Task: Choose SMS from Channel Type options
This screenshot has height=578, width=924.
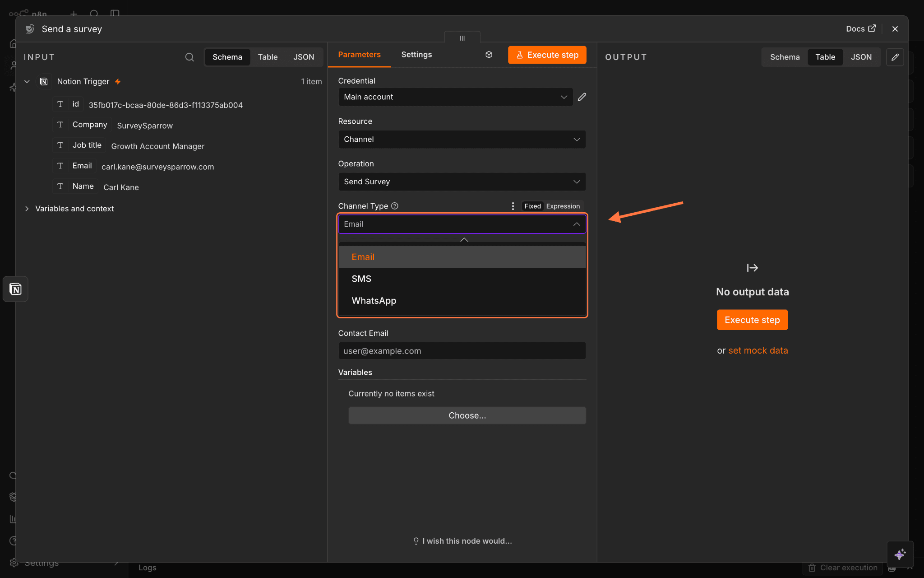Action: (462, 279)
